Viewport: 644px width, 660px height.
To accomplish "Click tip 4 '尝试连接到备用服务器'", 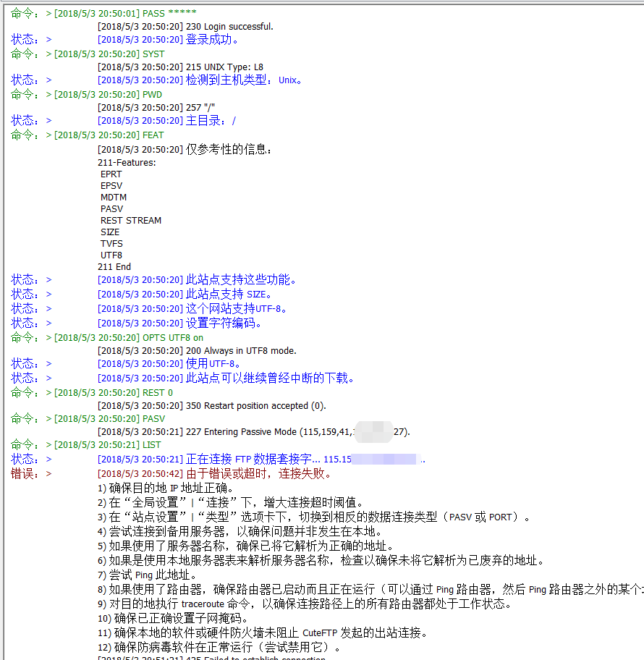I will click(240, 532).
